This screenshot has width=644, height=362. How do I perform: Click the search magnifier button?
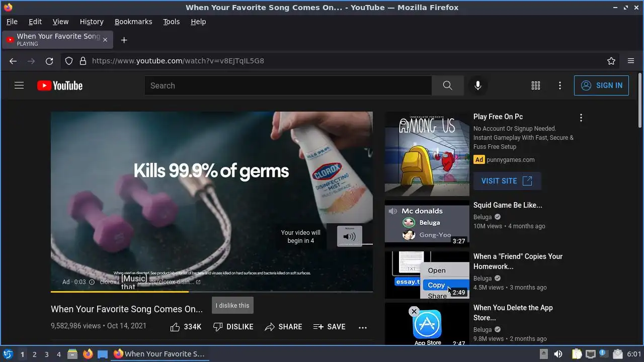[x=447, y=85]
